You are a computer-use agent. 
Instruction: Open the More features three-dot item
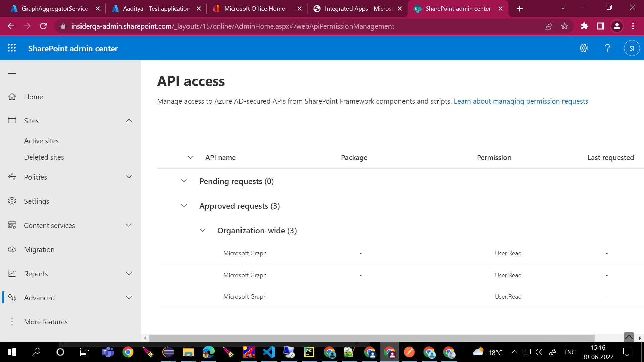coord(46,322)
